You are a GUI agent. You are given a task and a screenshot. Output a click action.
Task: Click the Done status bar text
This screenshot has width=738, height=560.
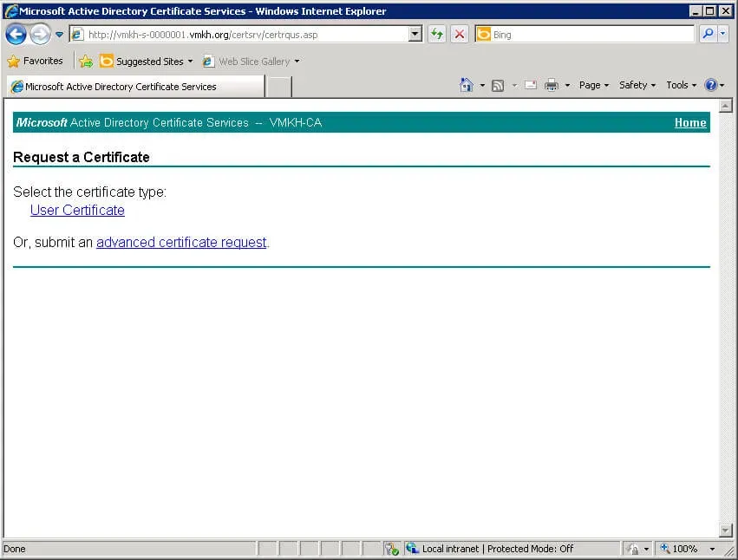tap(15, 549)
